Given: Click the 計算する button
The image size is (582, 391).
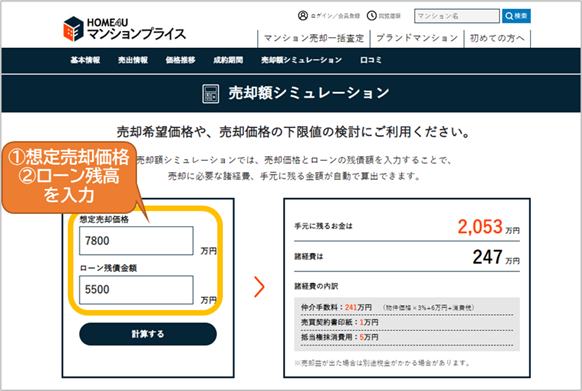Looking at the screenshot, I should [x=148, y=334].
